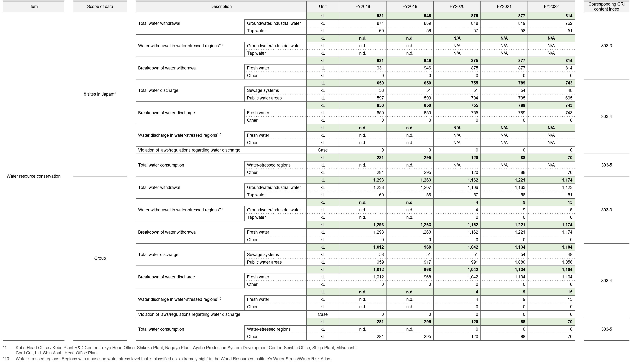Click the first n.d. cell under FY2018
Screen dimensions: 630x364
363,38
